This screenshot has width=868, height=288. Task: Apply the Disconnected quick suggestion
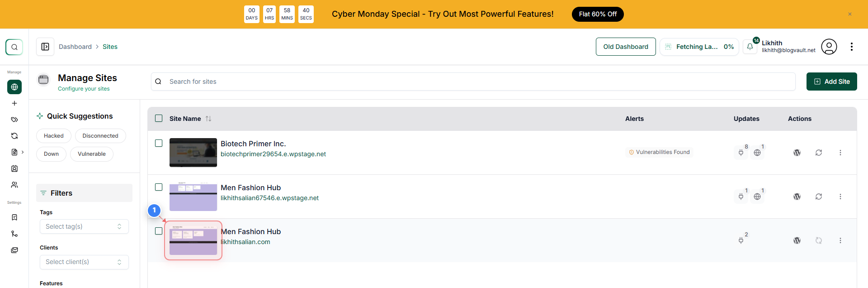pos(100,136)
